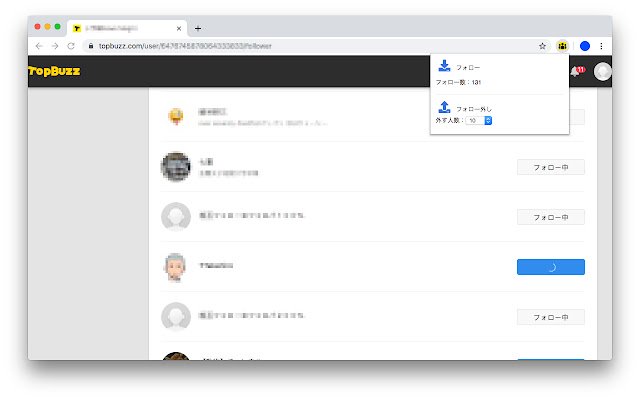Click フォロー中 button in fifth user row
The width and height of the screenshot is (640, 400).
pos(551,317)
